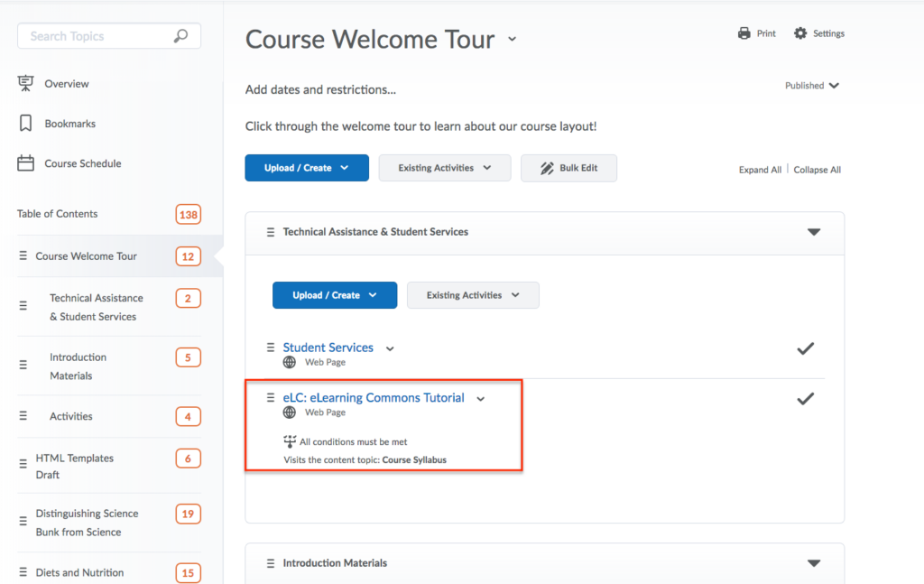The width and height of the screenshot is (924, 584).
Task: Open Course Welcome Tour title dropdown
Action: point(513,39)
